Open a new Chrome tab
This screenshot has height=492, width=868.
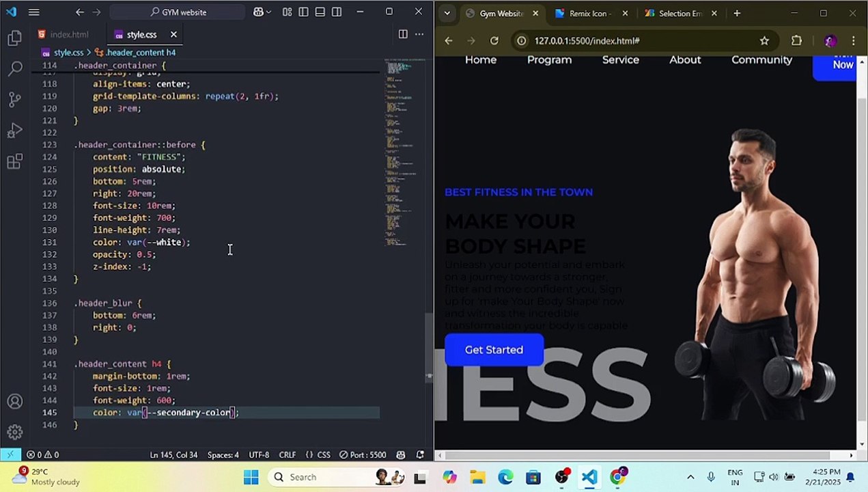(737, 13)
